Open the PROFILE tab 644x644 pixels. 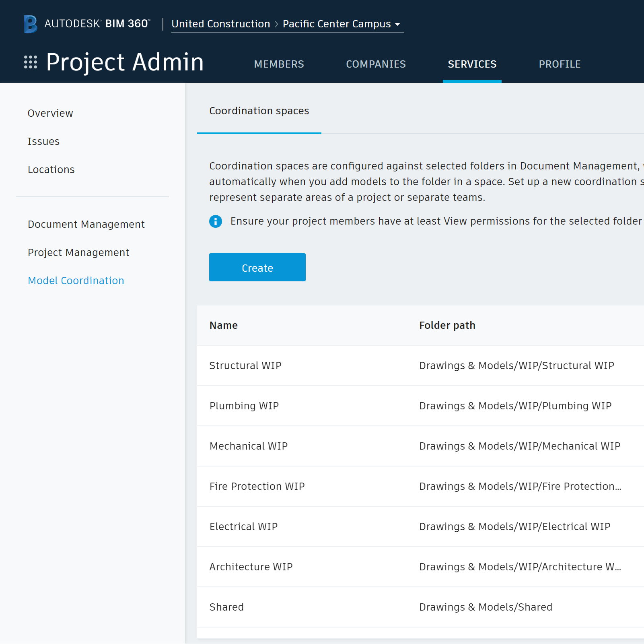(560, 64)
